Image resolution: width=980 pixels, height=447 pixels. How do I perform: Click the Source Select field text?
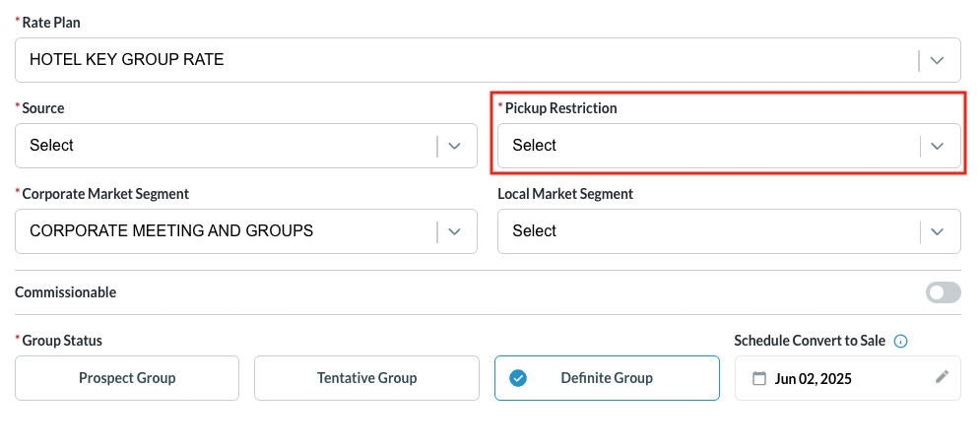pos(52,146)
